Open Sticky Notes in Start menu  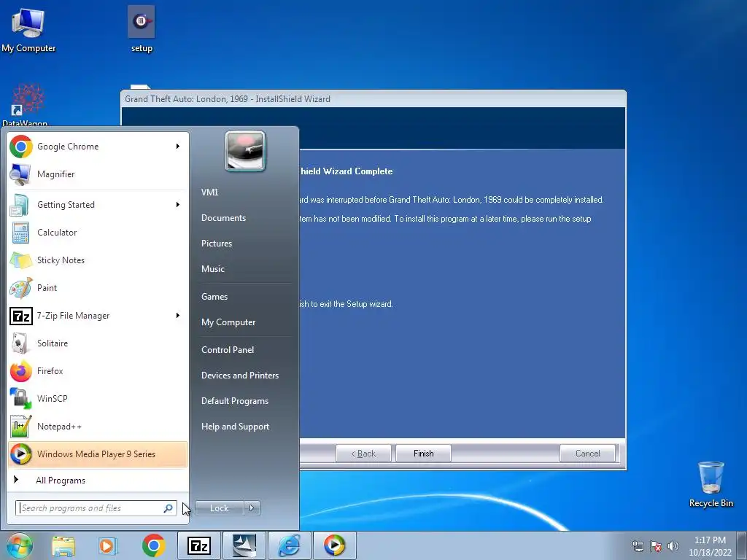click(98, 260)
